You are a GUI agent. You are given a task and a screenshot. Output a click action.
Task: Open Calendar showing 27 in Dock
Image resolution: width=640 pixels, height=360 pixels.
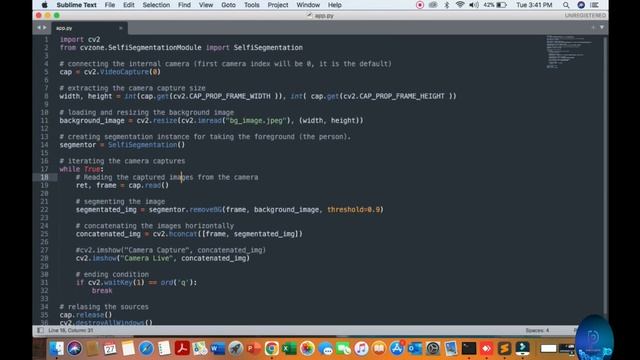click(x=110, y=348)
